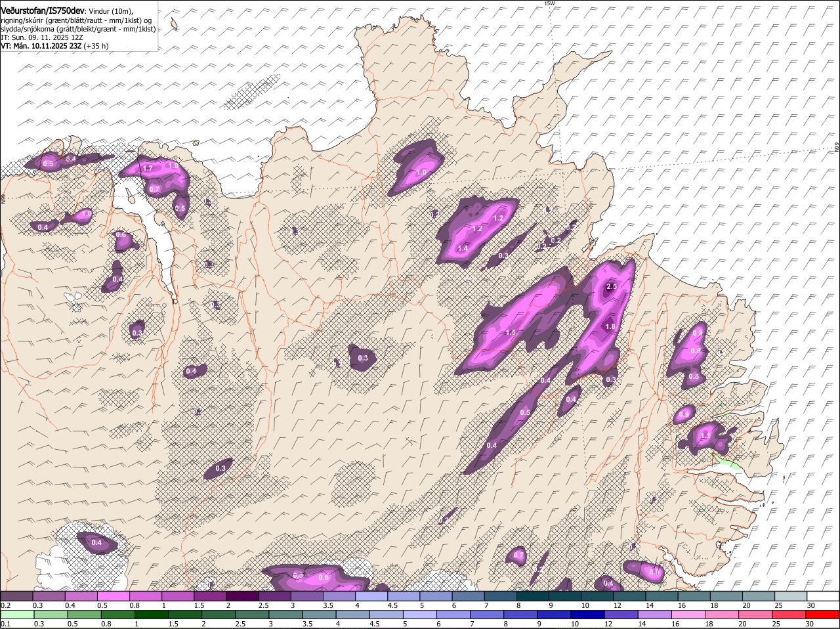Click the 1.7 precipitation value on the map

(148, 169)
